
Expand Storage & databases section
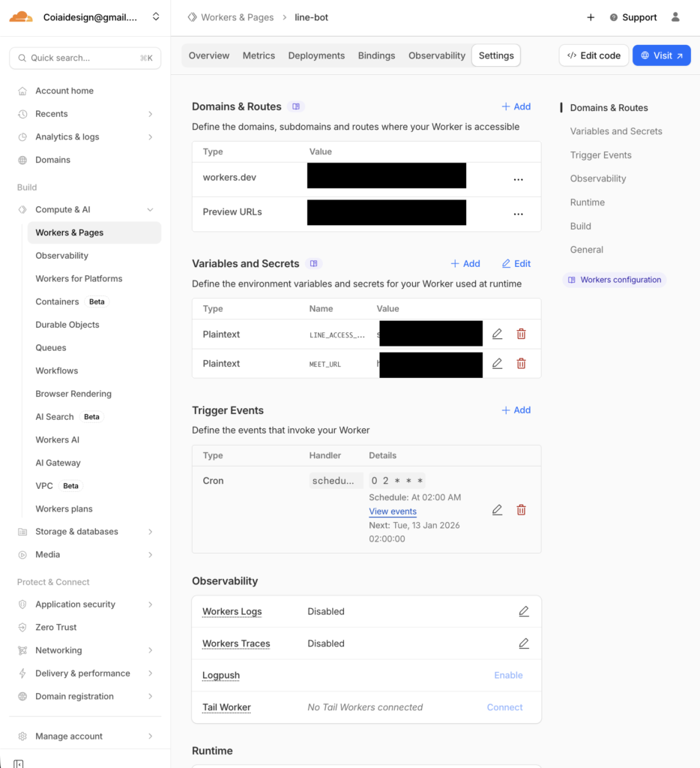point(150,532)
